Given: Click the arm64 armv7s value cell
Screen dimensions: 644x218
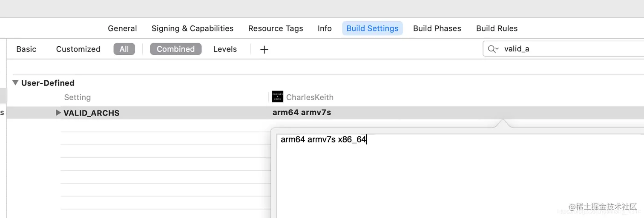Looking at the screenshot, I should 302,113.
